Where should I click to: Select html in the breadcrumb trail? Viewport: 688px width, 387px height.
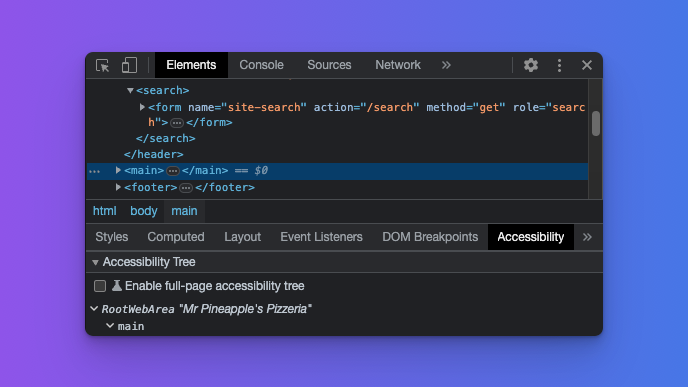(x=104, y=211)
